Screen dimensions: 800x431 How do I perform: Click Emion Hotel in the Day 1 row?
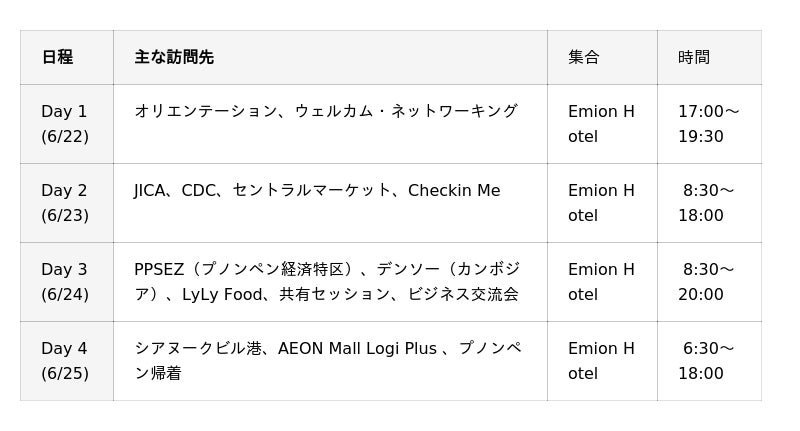pos(601,124)
